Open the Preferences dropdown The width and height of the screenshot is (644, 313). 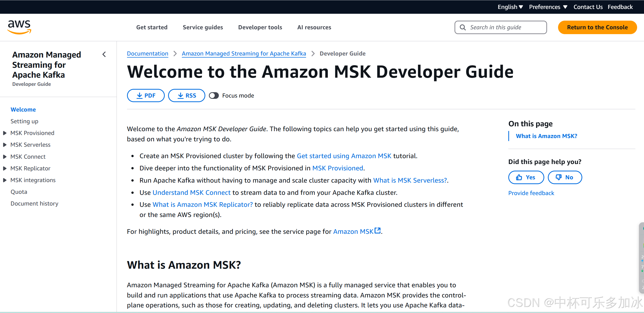tap(548, 7)
